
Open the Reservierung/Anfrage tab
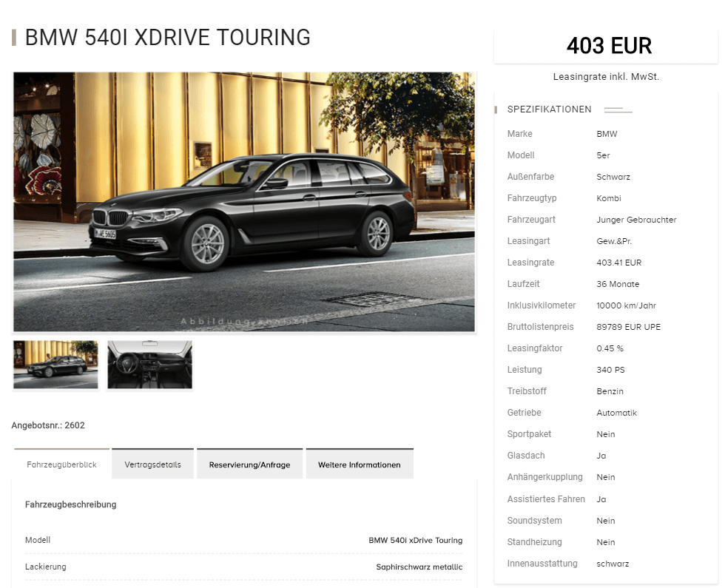pyautogui.click(x=250, y=464)
